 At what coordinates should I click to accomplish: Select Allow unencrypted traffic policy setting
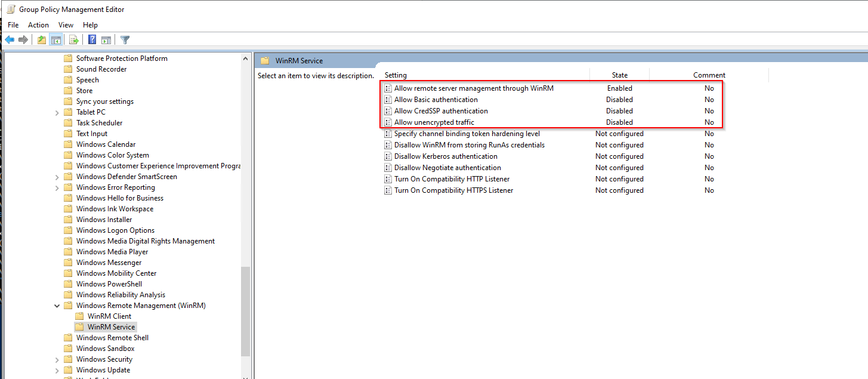434,122
